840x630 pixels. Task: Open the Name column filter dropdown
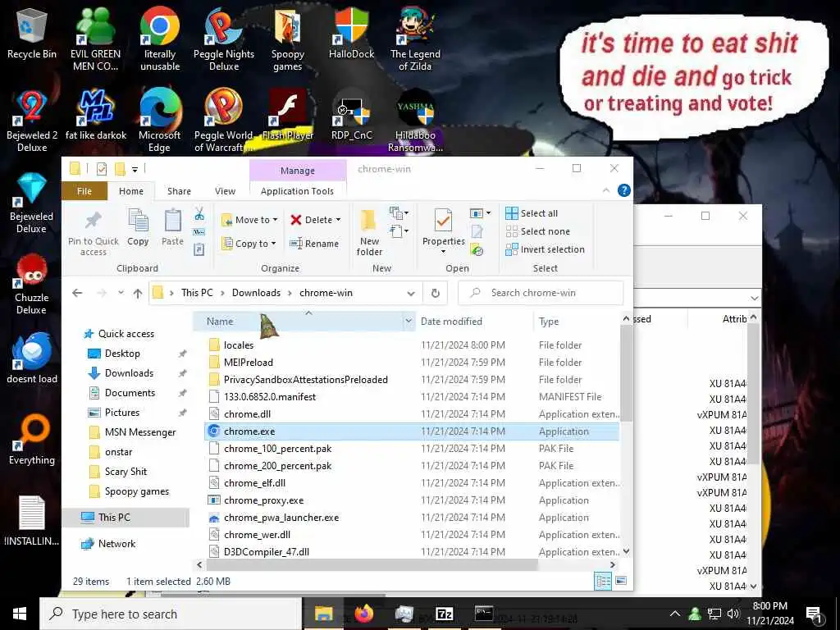[x=409, y=322]
